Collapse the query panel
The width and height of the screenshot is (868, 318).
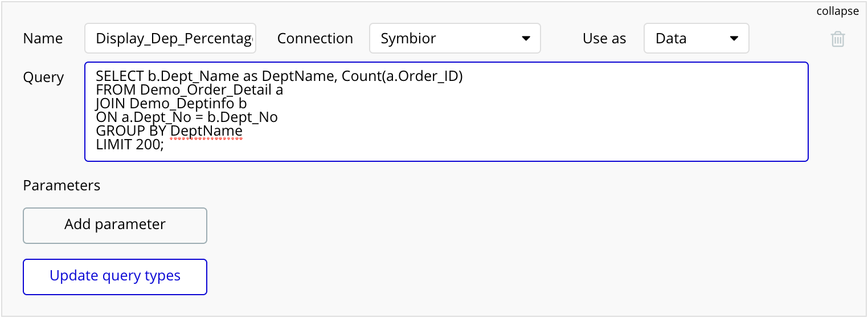coord(837,11)
